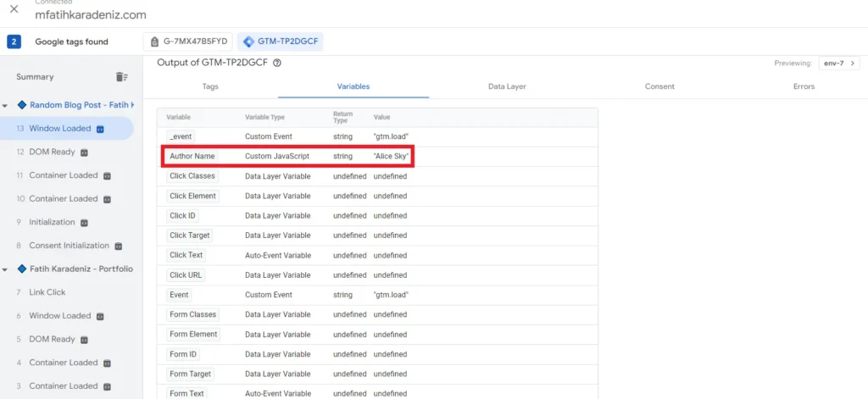
Task: Collapse the Fatih Karadeniz - Portfolio group
Action: click(x=5, y=269)
